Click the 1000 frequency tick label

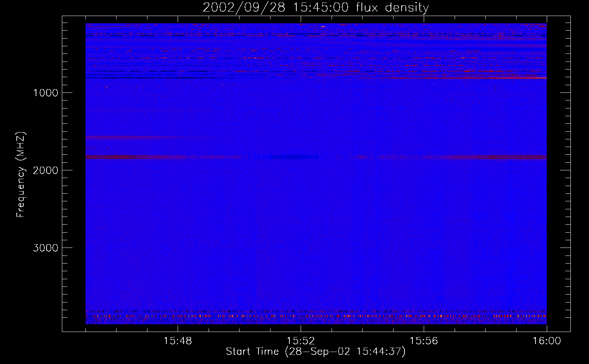(46, 93)
